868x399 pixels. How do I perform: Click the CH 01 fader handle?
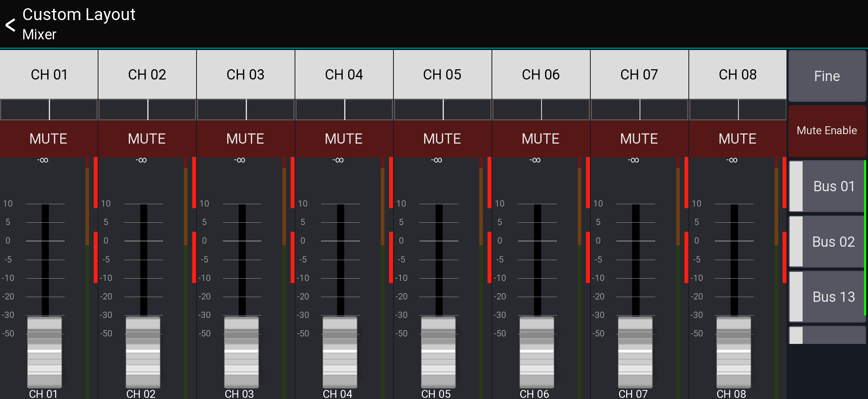45,352
